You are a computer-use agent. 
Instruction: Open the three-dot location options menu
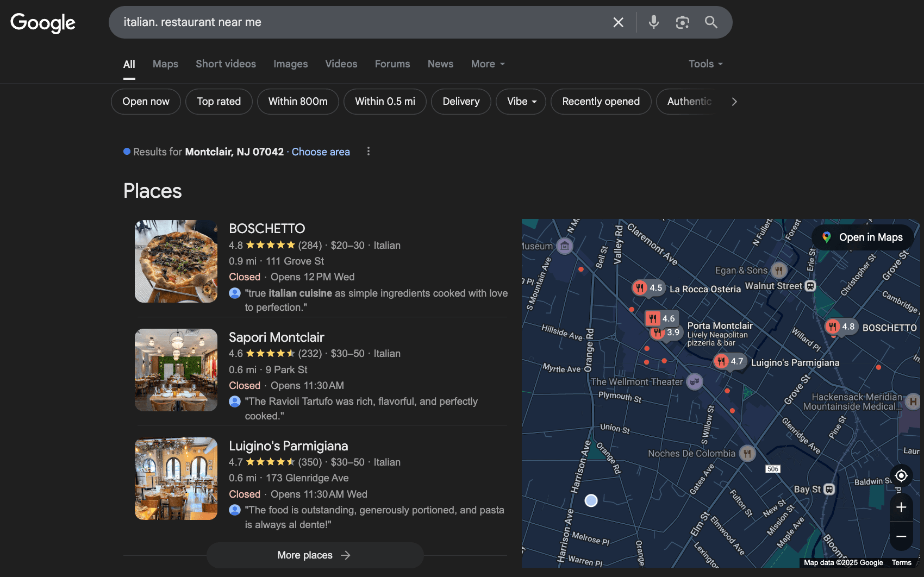tap(369, 152)
